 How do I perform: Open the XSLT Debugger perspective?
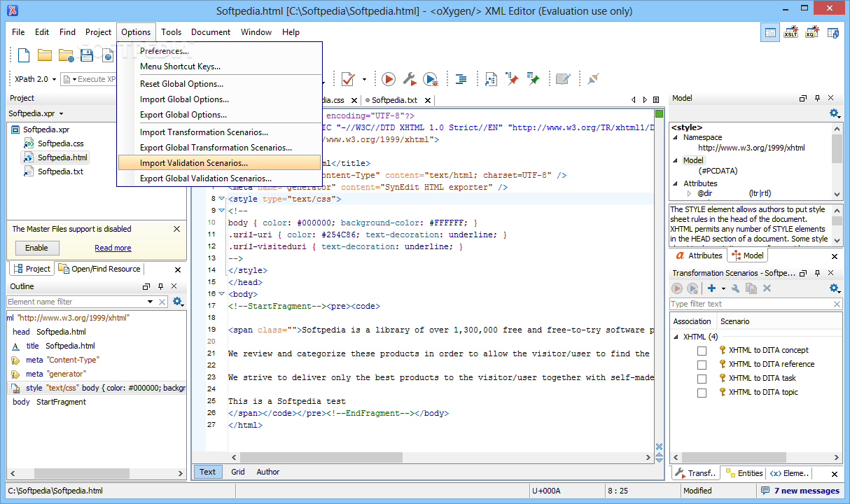tap(791, 32)
